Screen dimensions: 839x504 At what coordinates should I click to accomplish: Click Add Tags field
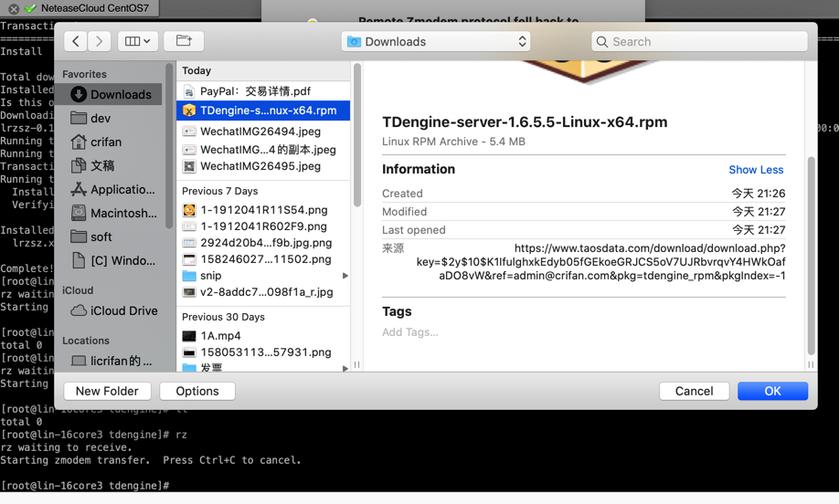[x=409, y=332]
